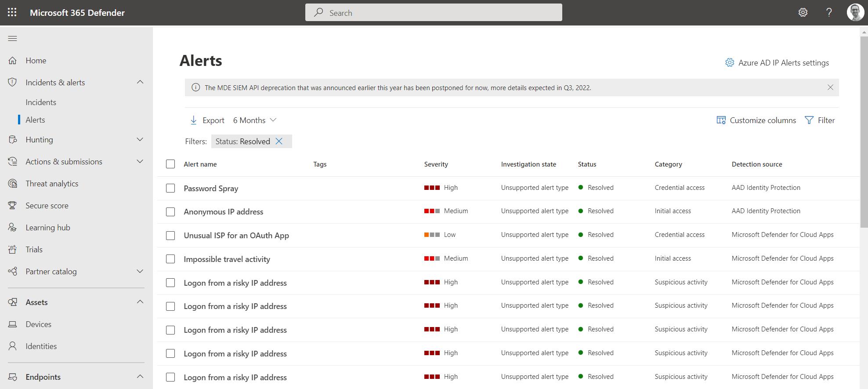Viewport: 868px width, 389px height.
Task: Click the Learning hub icon
Action: 13,228
